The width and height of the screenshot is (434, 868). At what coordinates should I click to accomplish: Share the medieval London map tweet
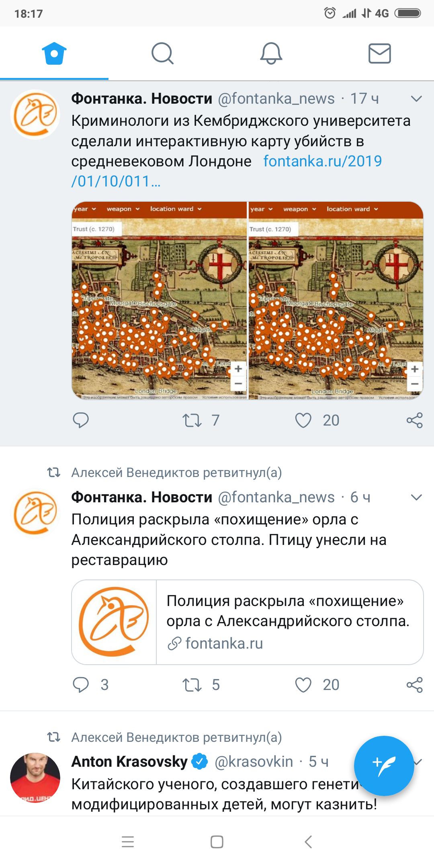click(414, 420)
